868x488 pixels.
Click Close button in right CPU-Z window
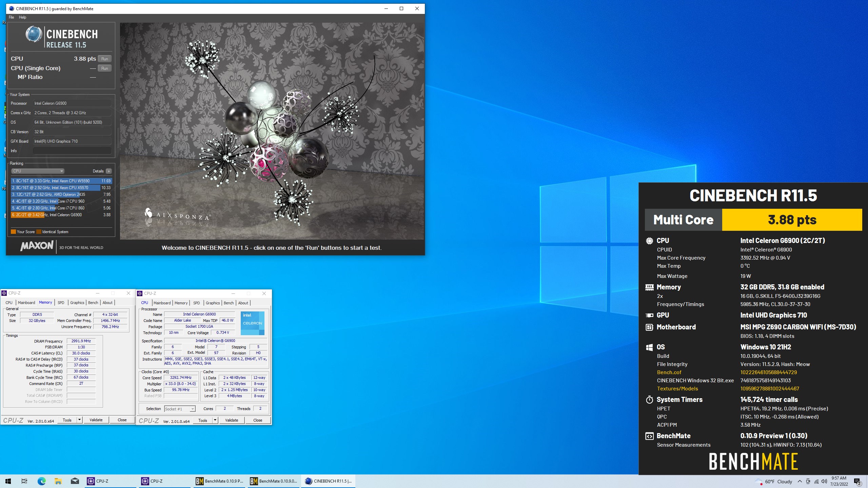pyautogui.click(x=258, y=420)
